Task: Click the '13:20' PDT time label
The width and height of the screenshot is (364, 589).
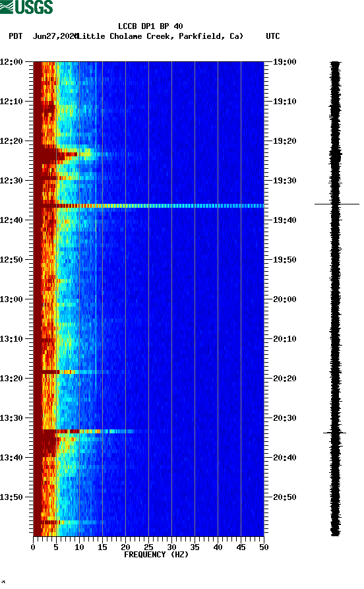Action: 11,379
